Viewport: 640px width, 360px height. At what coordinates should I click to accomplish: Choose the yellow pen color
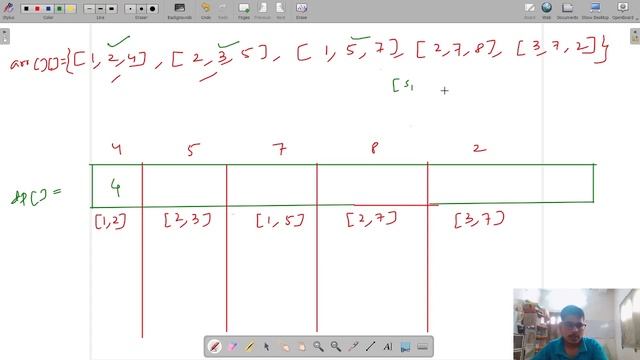pyautogui.click(x=71, y=9)
